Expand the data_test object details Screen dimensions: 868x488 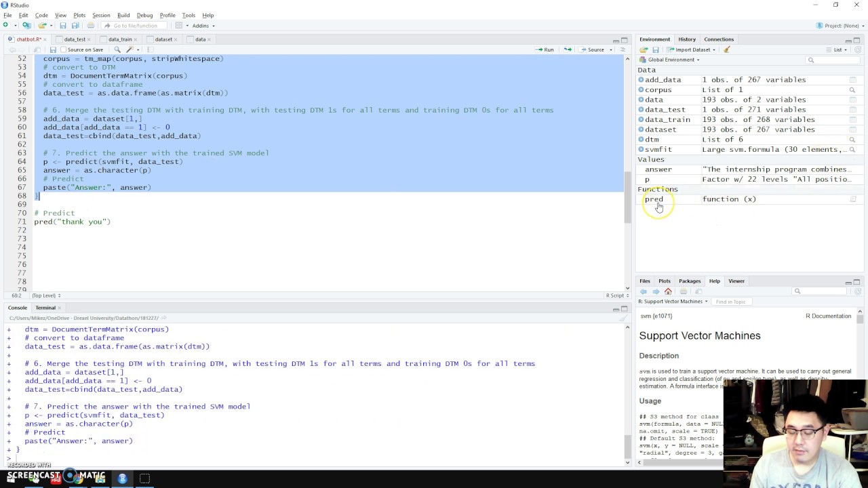pyautogui.click(x=641, y=110)
